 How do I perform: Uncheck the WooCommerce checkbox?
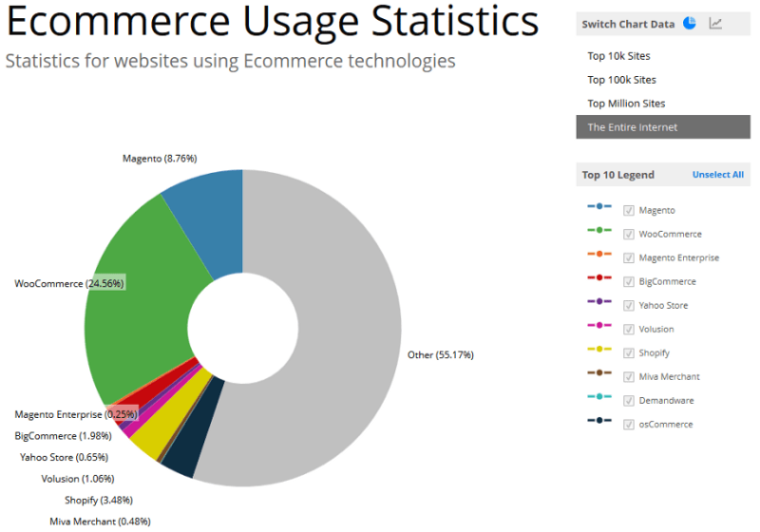pyautogui.click(x=628, y=234)
